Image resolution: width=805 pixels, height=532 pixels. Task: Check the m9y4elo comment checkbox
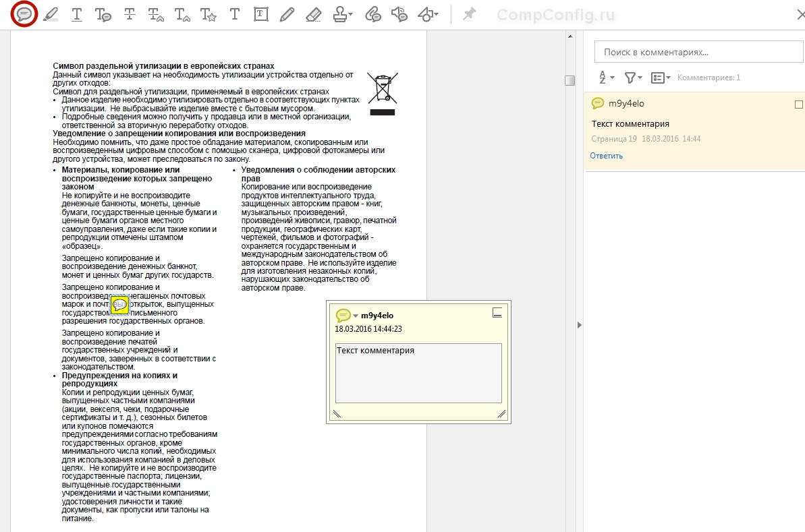(x=799, y=105)
